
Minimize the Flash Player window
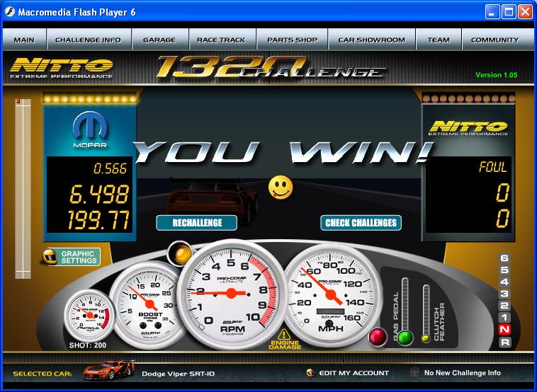click(x=492, y=12)
